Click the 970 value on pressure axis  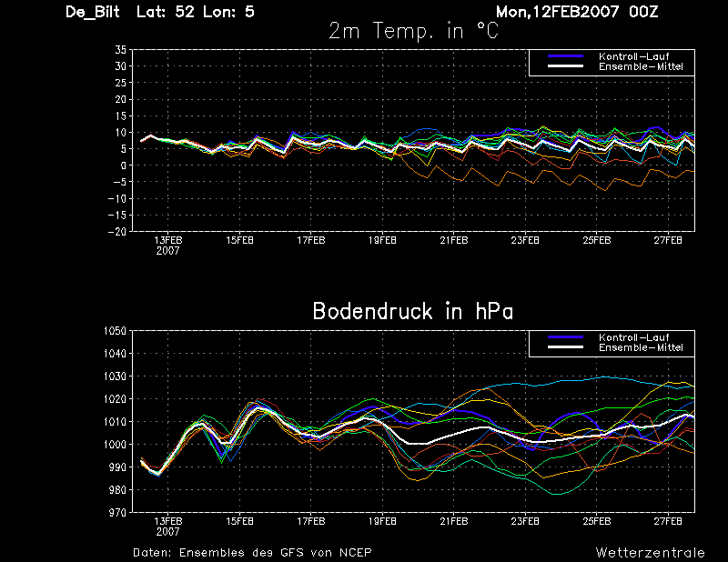click(x=117, y=513)
